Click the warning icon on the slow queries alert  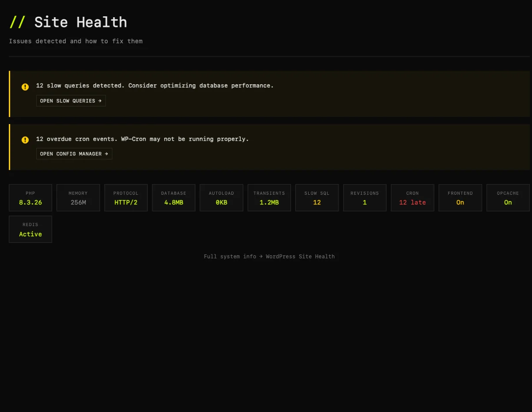click(25, 87)
